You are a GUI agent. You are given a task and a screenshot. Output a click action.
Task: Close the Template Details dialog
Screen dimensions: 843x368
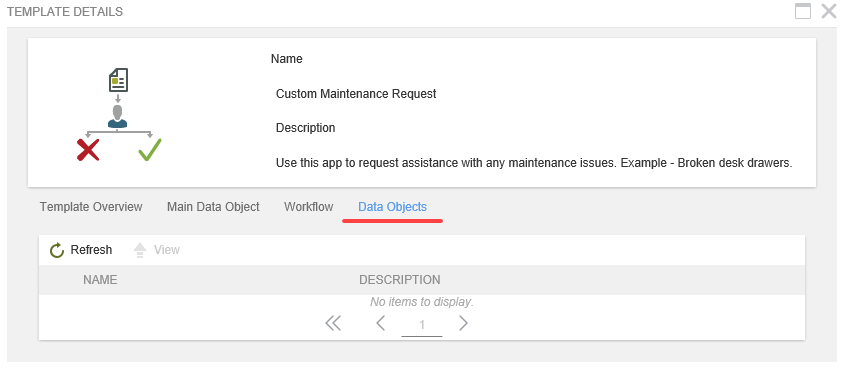829,11
